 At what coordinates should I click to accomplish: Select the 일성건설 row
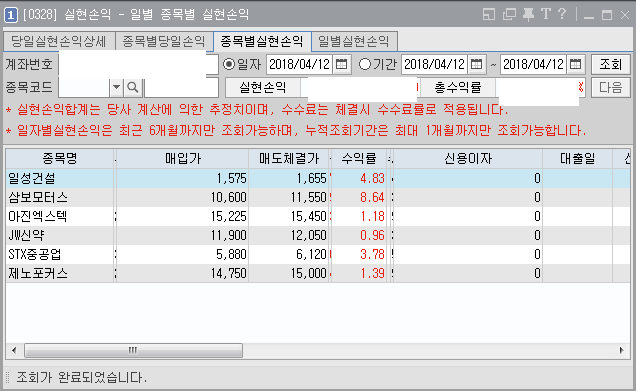pos(318,178)
